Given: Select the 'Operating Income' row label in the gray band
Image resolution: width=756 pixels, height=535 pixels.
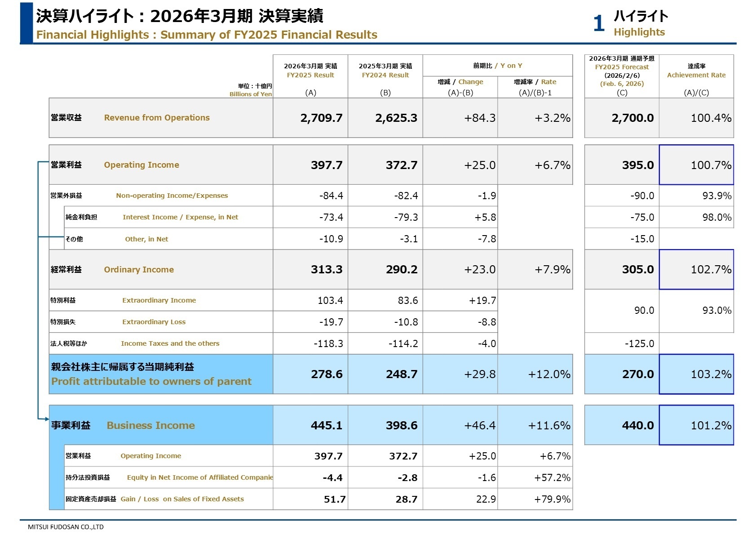Looking at the screenshot, I should (141, 165).
